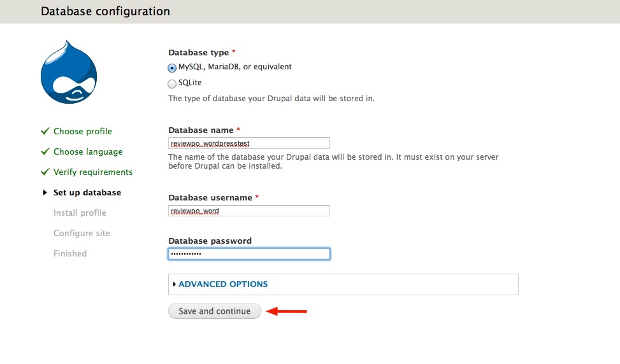Select the SQLite radio button
Image resolution: width=620 pixels, height=364 pixels.
tap(172, 84)
